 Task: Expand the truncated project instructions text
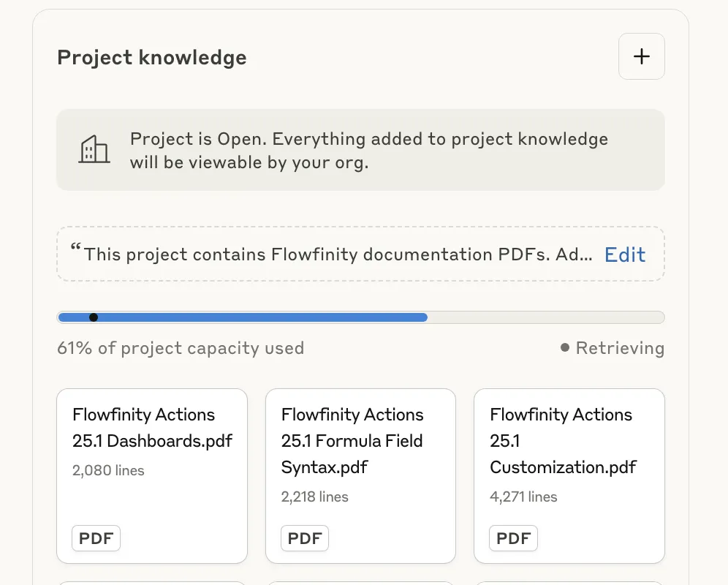coord(338,254)
